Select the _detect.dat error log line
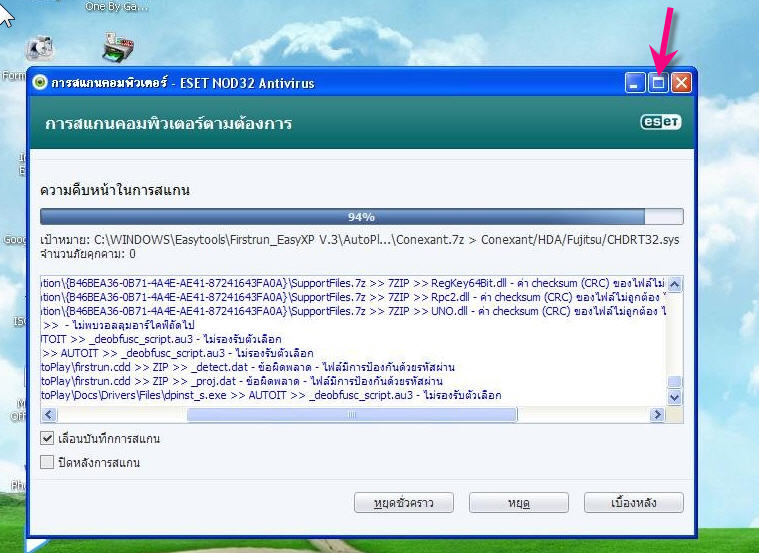759x553 pixels. tap(248, 367)
